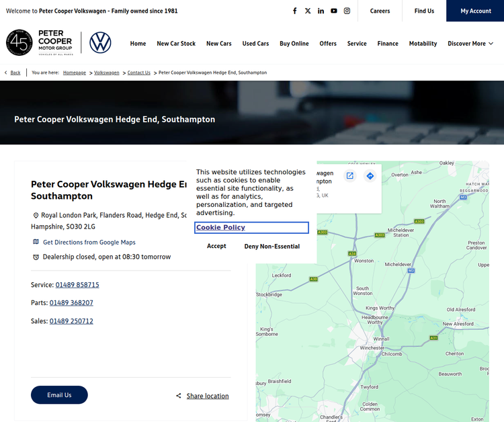Click the Peter Cooper Motor Group logo
This screenshot has height=422, width=504.
[40, 42]
